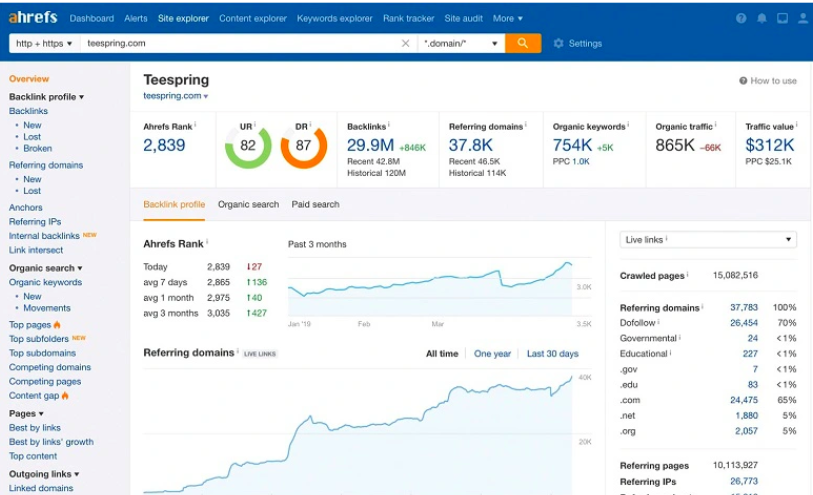Select Last 30 days range

pyautogui.click(x=553, y=353)
